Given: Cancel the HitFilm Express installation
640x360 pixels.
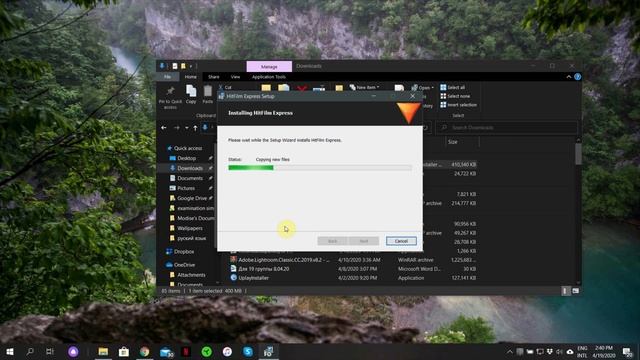Looking at the screenshot, I should coord(401,241).
